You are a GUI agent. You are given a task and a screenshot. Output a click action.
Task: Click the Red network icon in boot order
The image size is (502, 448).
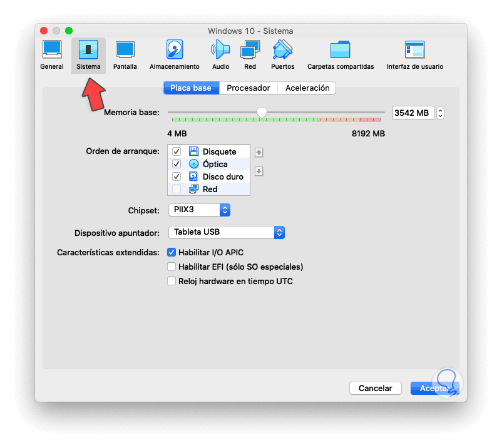click(193, 189)
